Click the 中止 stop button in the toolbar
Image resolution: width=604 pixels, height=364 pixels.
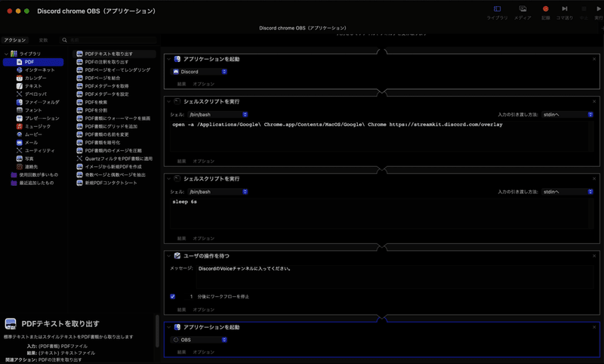[x=584, y=12]
